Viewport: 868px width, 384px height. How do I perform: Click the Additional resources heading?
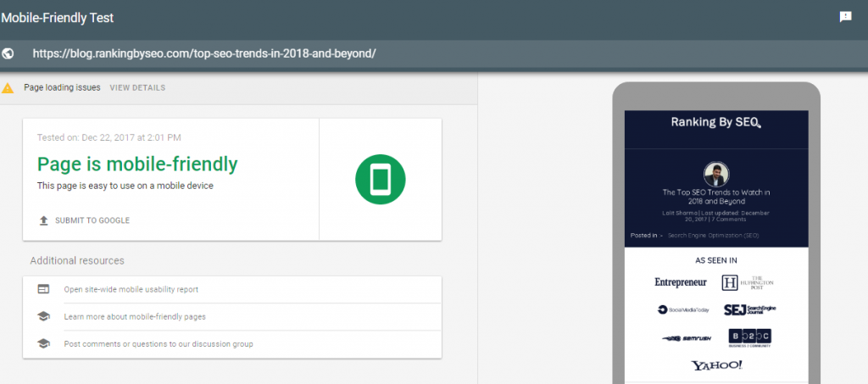[77, 260]
